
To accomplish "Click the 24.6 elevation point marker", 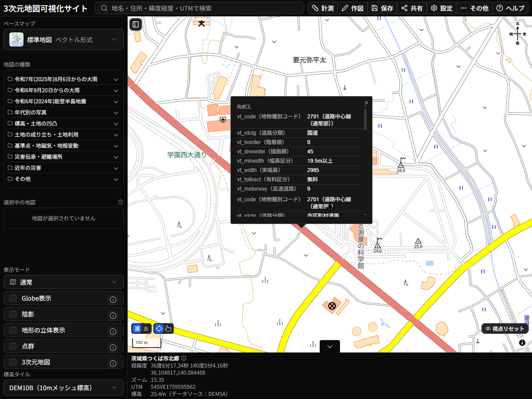I will pyautogui.click(x=378, y=246).
